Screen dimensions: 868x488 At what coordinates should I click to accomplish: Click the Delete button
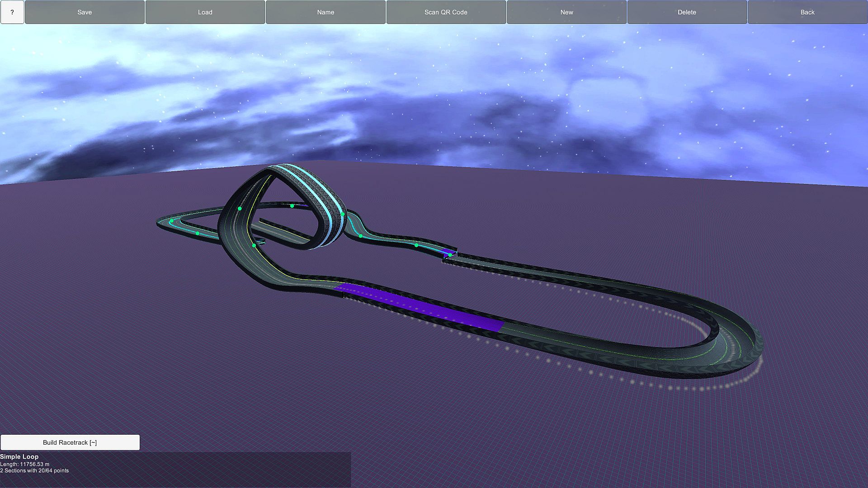click(x=687, y=12)
